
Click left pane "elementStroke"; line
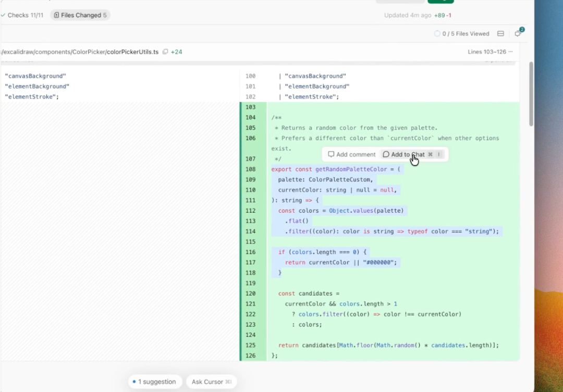coord(32,96)
